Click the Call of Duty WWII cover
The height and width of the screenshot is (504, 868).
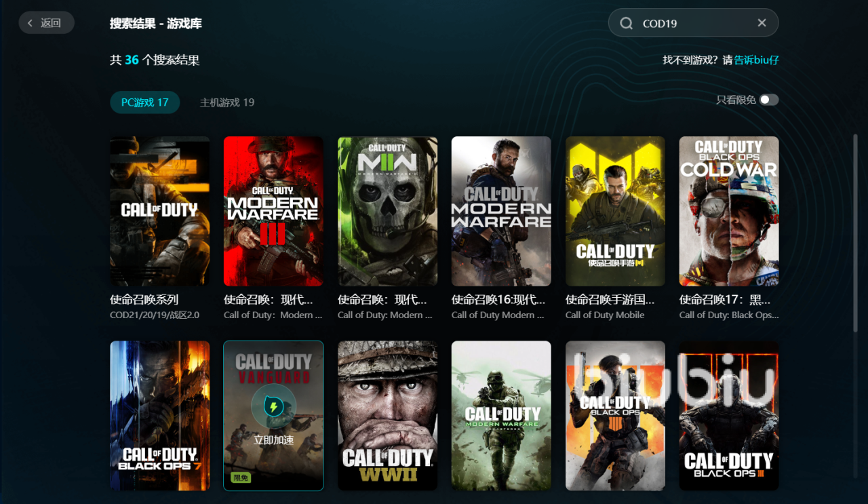tap(387, 415)
